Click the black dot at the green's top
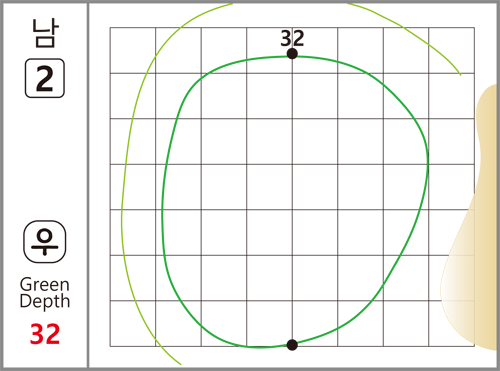This screenshot has height=371, width=500. (x=292, y=54)
